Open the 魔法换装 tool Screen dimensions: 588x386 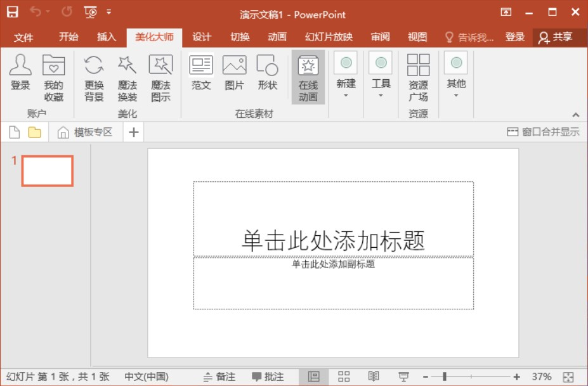(x=127, y=77)
